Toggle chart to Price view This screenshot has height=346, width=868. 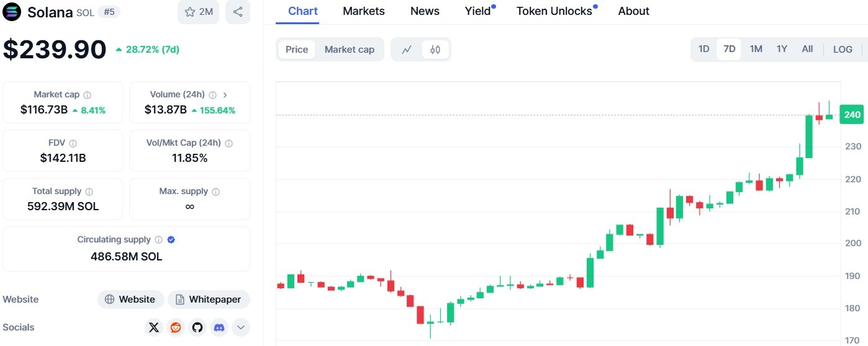tap(297, 50)
